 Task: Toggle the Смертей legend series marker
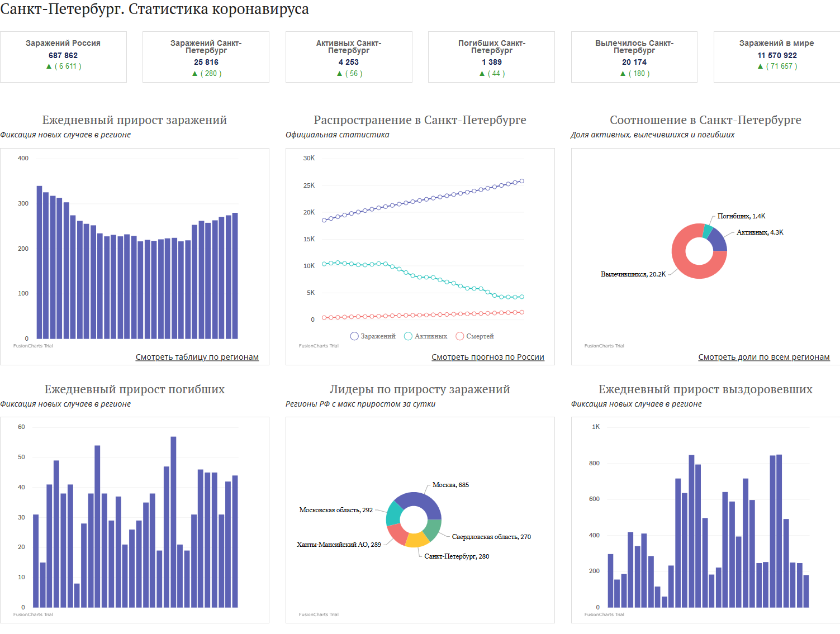click(x=460, y=336)
